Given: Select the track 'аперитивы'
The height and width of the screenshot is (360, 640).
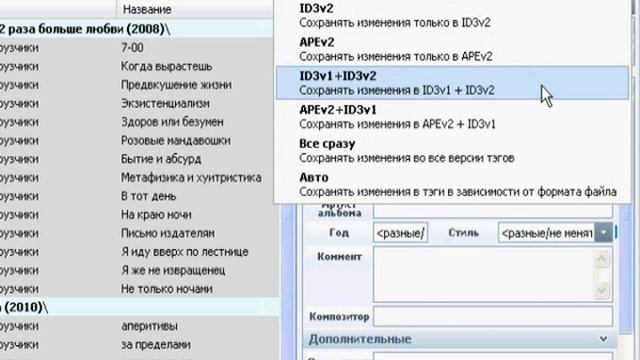Looking at the screenshot, I should click(x=149, y=326).
